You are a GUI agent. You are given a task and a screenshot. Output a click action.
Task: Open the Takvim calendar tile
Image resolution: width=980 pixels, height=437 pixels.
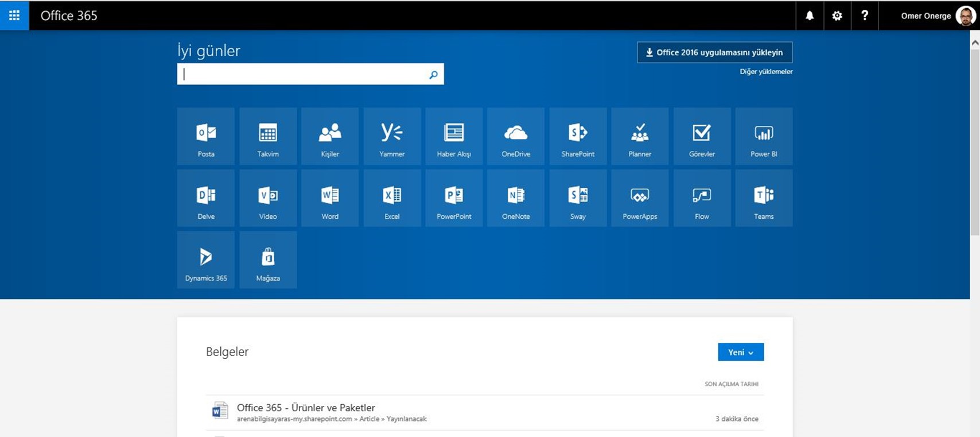pyautogui.click(x=268, y=136)
